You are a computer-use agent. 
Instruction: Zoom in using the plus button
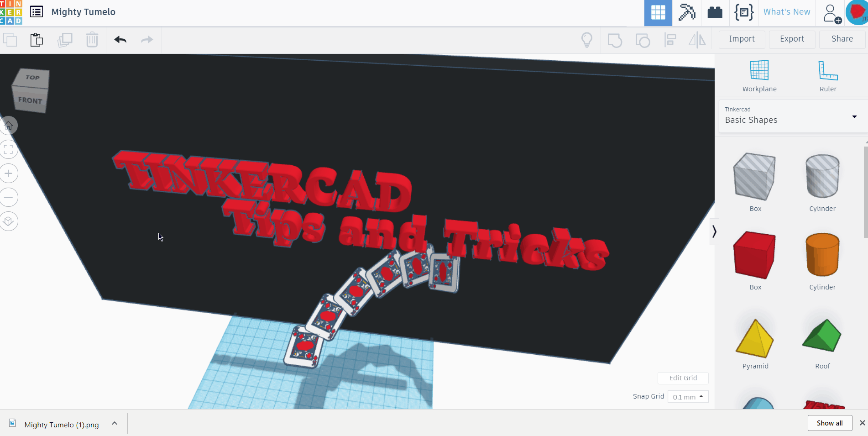9,173
